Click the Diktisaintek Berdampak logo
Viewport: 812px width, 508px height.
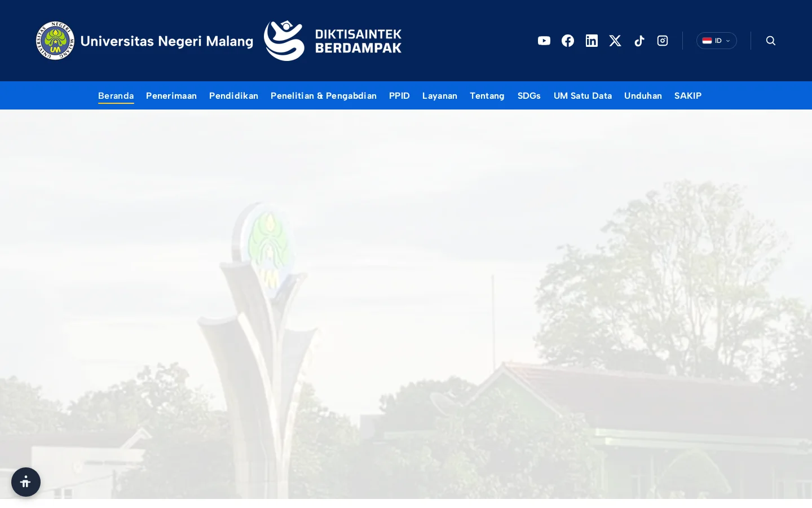pyautogui.click(x=333, y=41)
